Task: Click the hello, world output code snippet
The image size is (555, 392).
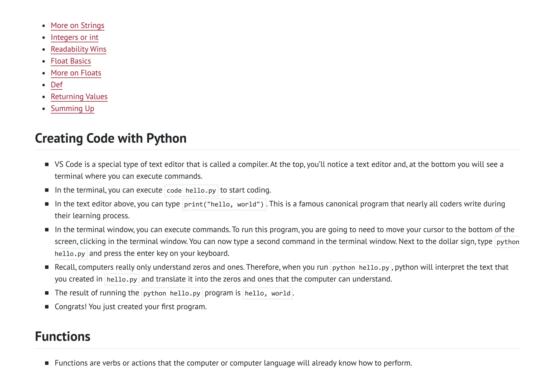Action: click(x=267, y=293)
